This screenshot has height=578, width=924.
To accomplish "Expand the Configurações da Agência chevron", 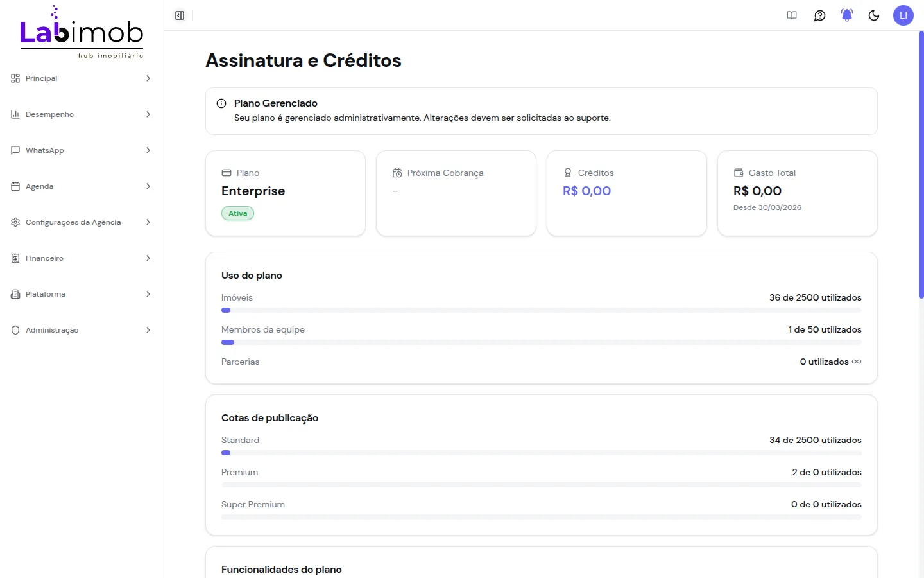I will click(x=148, y=222).
